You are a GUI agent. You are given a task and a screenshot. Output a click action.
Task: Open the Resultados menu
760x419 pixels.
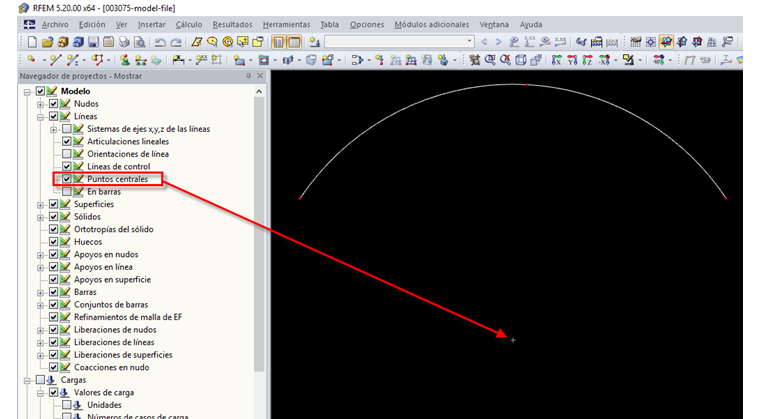232,24
